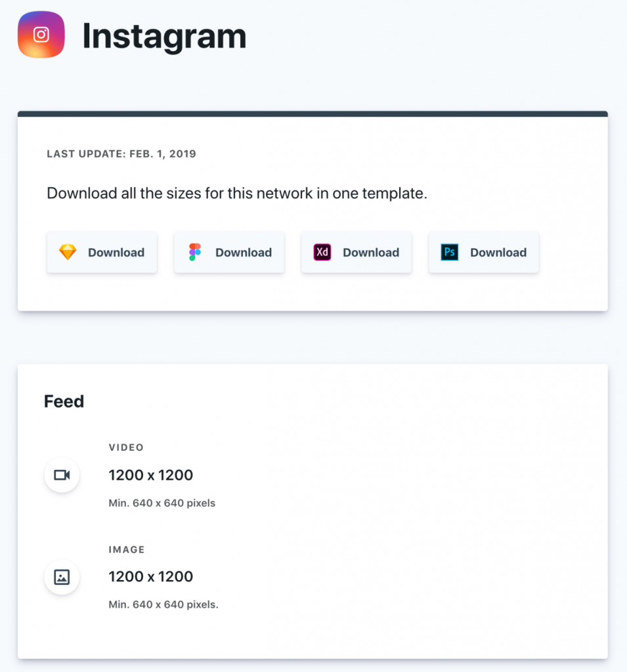Click the VIDEO label text
The height and width of the screenshot is (672, 627).
(126, 448)
